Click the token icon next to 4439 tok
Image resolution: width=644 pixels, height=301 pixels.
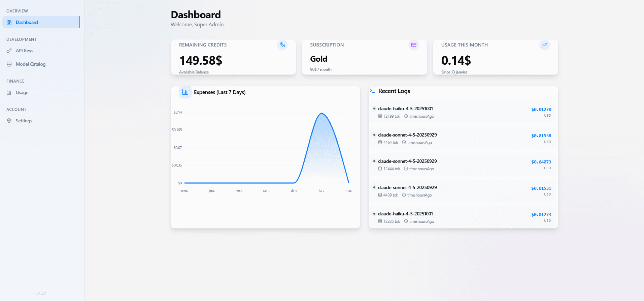(x=380, y=195)
